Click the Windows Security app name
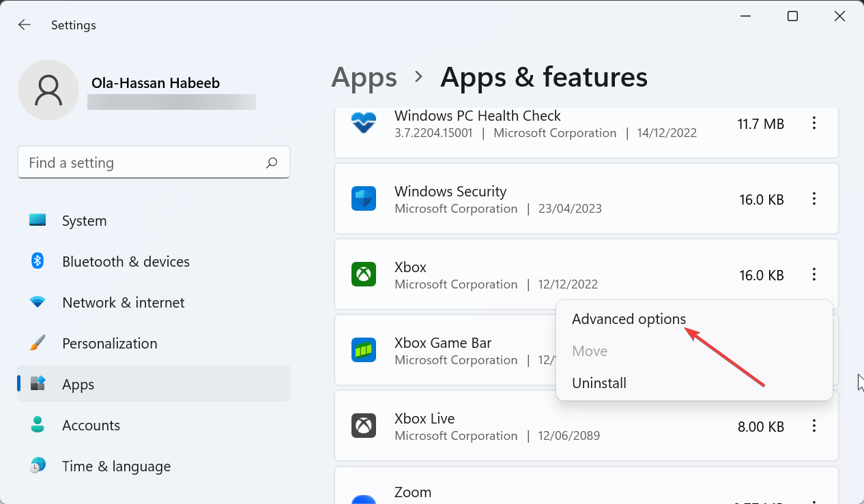 click(x=450, y=192)
